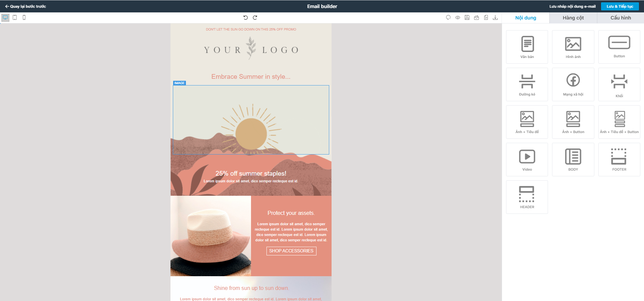The height and width of the screenshot is (301, 644).
Task: Click Quay lại bước trước link
Action: (x=26, y=6)
